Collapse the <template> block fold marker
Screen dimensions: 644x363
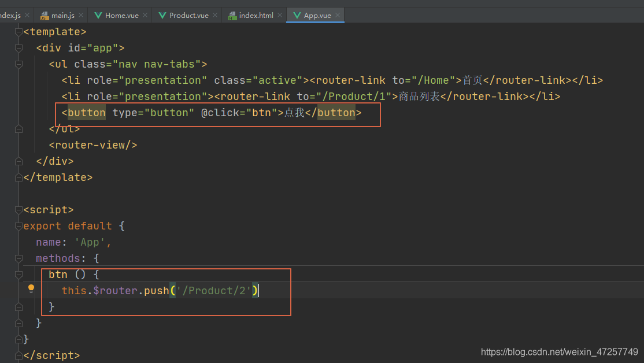coord(18,32)
